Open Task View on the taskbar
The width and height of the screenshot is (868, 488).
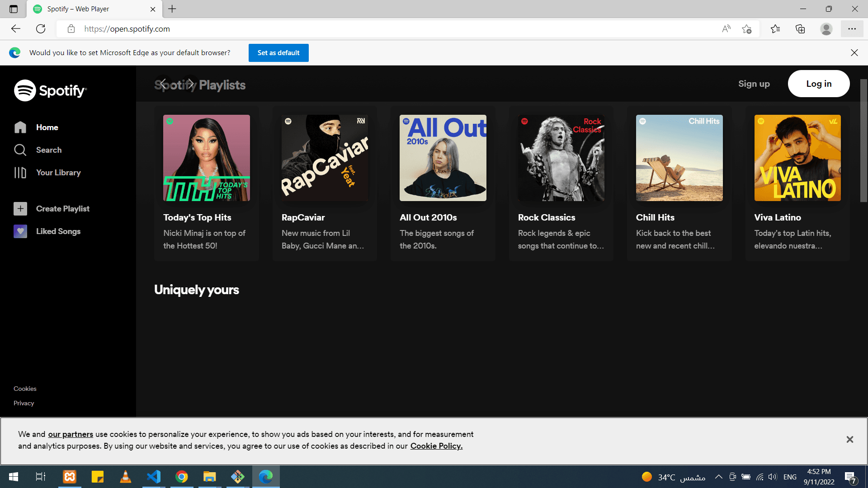[41, 477]
